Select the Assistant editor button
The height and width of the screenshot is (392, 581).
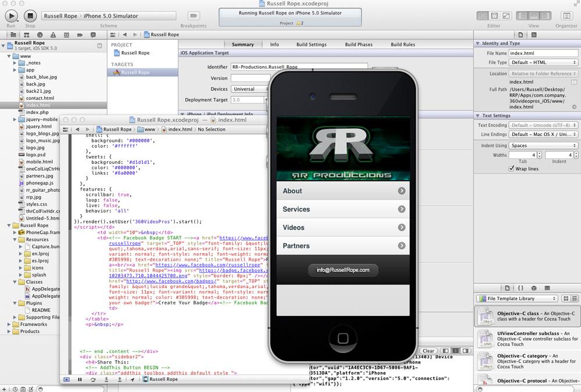tap(494, 16)
